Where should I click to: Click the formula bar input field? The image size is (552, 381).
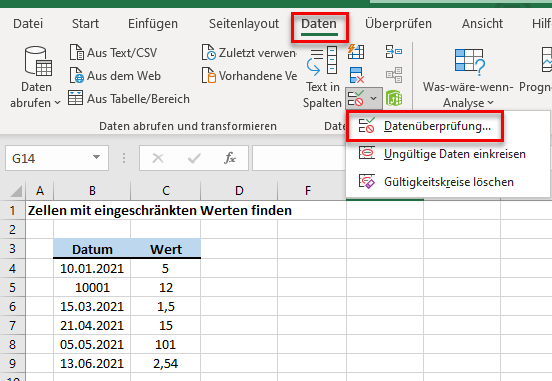coord(299,158)
